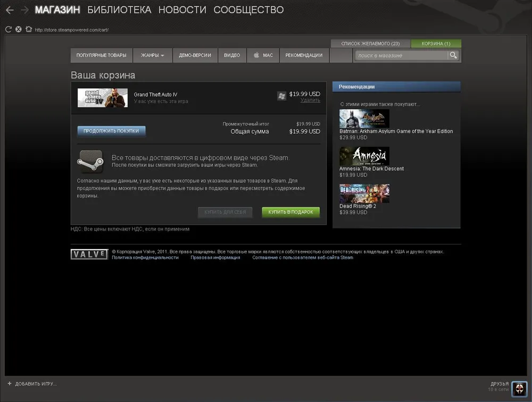
Task: Click the back navigation arrow
Action: pos(10,10)
